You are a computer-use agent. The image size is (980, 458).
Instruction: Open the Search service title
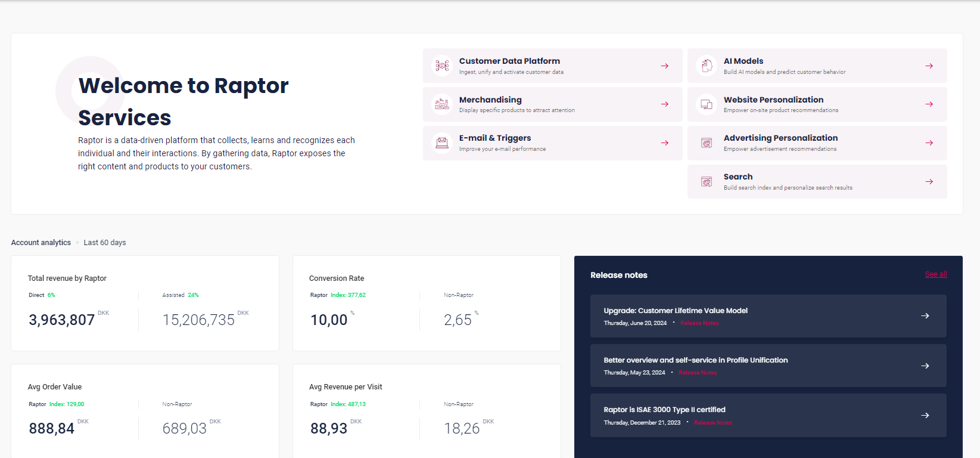738,177
